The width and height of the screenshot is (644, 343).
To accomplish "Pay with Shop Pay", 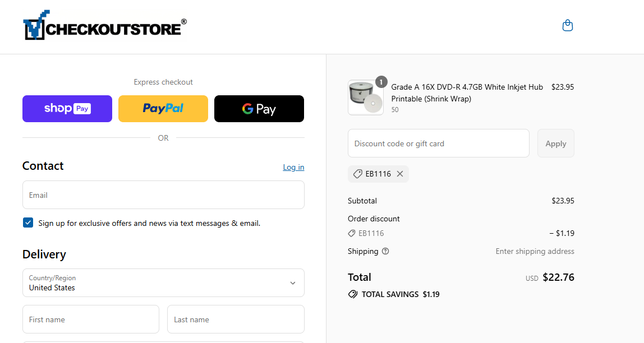I will pyautogui.click(x=67, y=108).
